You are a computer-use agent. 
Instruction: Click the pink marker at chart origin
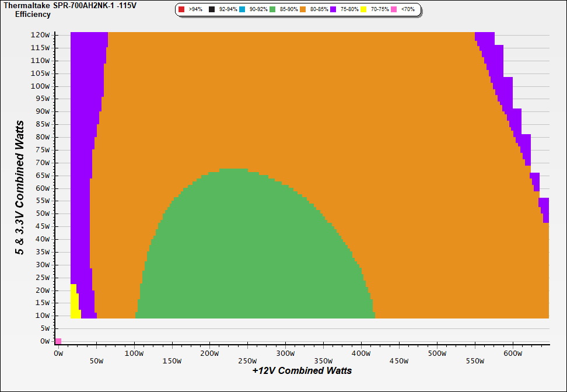(x=58, y=341)
